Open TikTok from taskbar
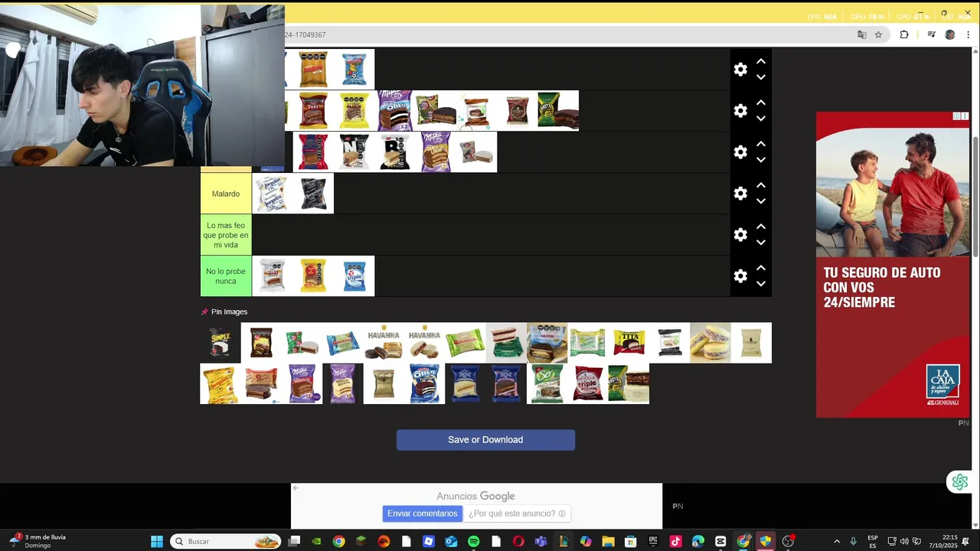This screenshot has width=980, height=551. pyautogui.click(x=675, y=541)
